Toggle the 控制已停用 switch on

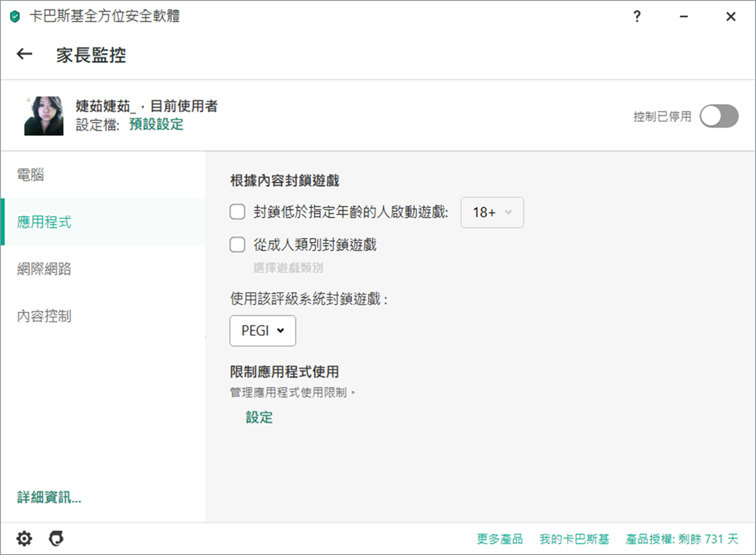click(x=718, y=116)
